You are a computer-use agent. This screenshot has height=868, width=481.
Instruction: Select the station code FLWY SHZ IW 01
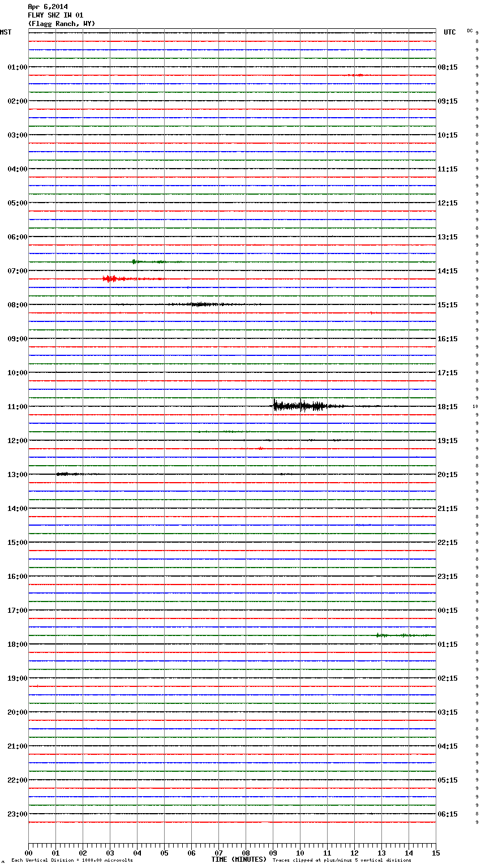[x=55, y=15]
